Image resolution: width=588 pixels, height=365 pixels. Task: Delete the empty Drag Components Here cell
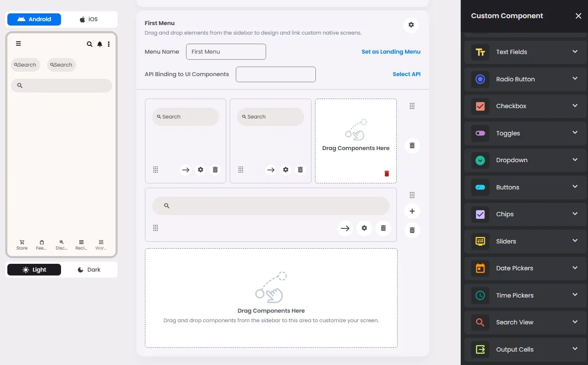(x=387, y=173)
